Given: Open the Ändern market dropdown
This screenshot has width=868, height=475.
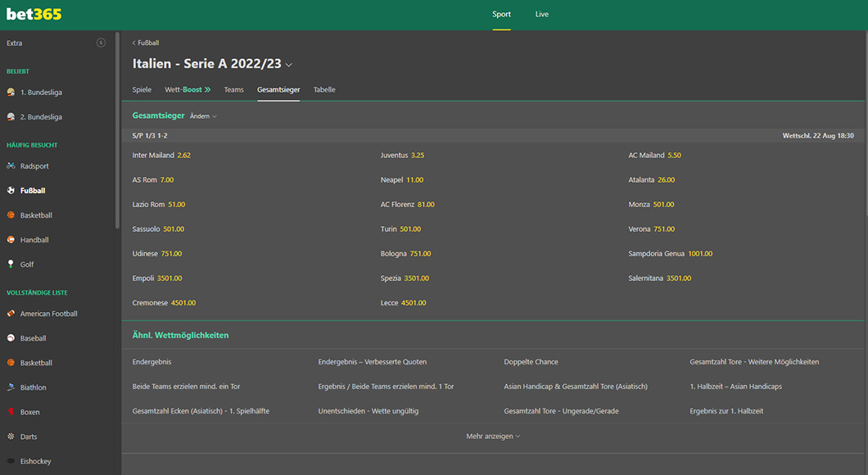Looking at the screenshot, I should pos(203,116).
